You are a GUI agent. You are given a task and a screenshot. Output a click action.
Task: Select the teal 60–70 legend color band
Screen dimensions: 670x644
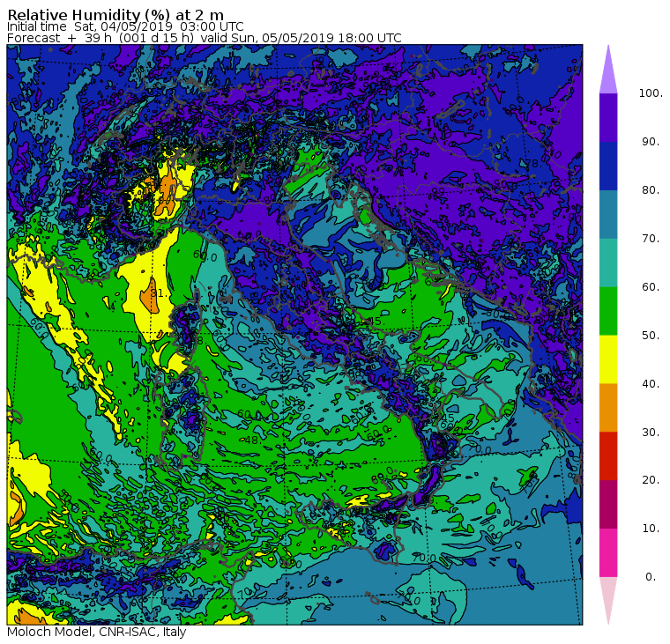[x=608, y=263]
